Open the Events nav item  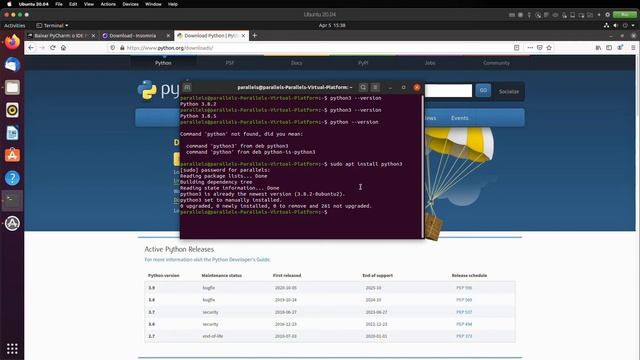460,118
